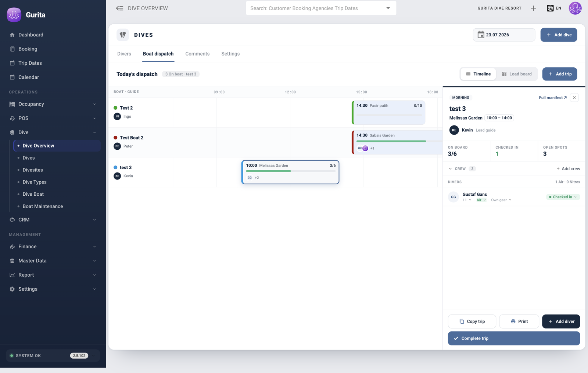588x373 pixels.
Task: Collapse sidebar with back arrow icon
Action: [119, 8]
